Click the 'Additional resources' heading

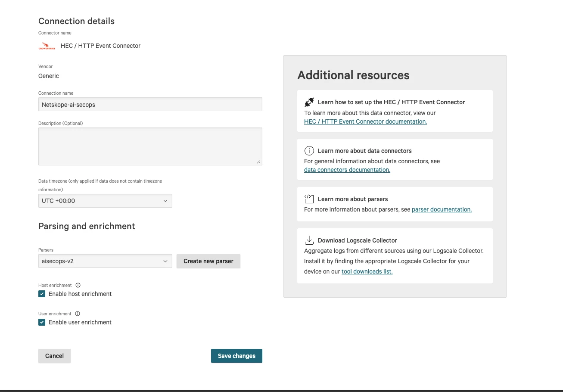click(x=353, y=75)
